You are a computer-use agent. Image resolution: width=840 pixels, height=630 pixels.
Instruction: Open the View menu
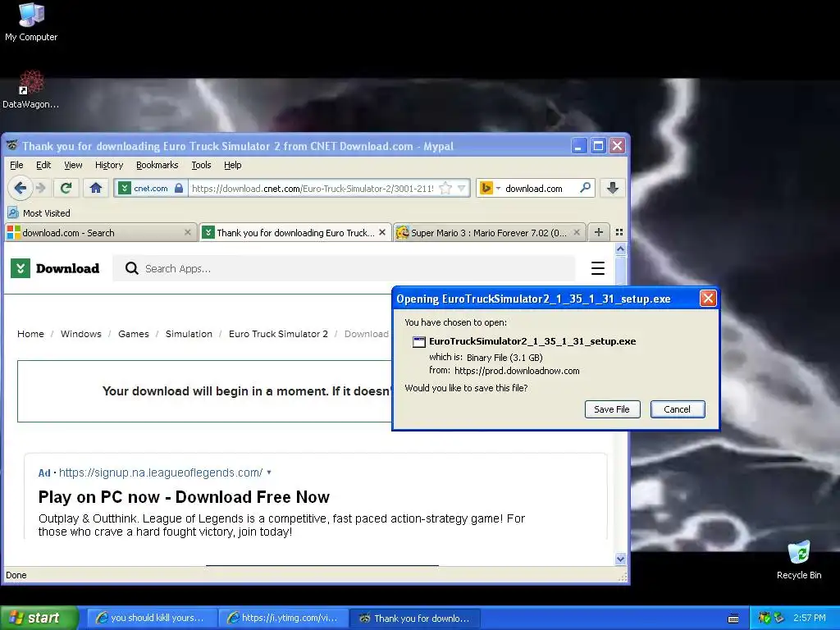click(73, 165)
